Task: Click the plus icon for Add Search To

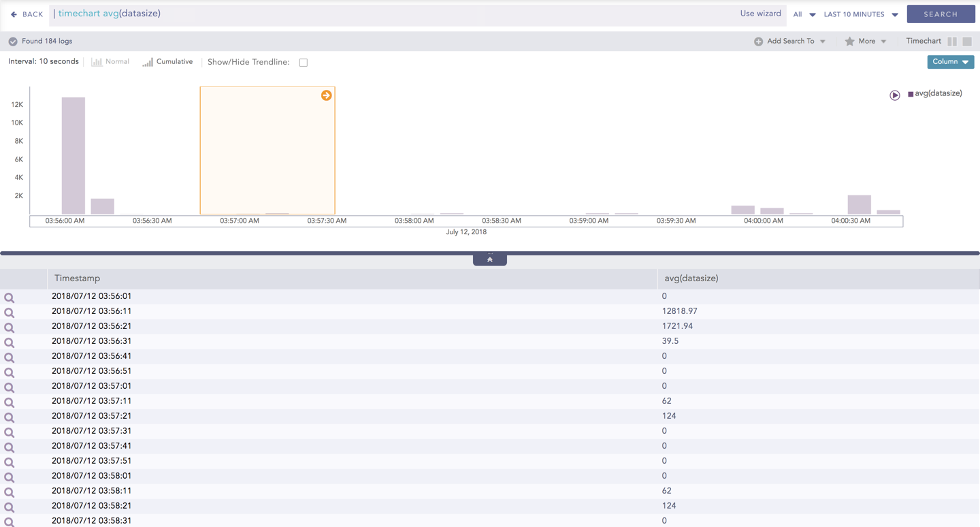Action: coord(758,42)
